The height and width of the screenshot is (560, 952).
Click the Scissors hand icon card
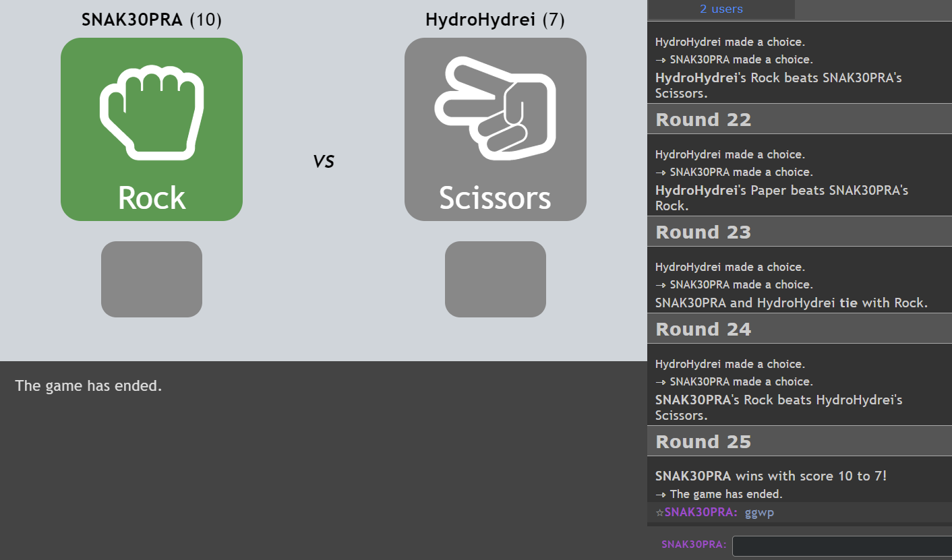pyautogui.click(x=496, y=129)
